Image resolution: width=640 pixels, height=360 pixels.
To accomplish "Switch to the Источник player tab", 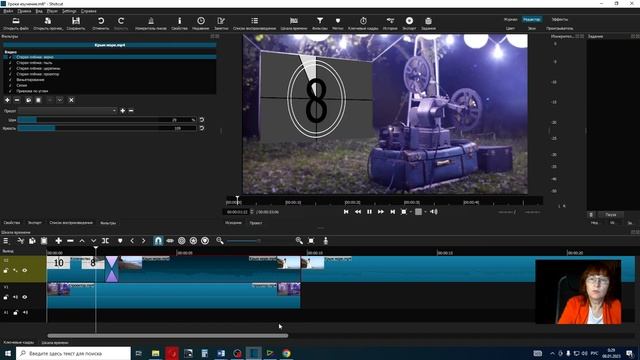I will click(233, 223).
